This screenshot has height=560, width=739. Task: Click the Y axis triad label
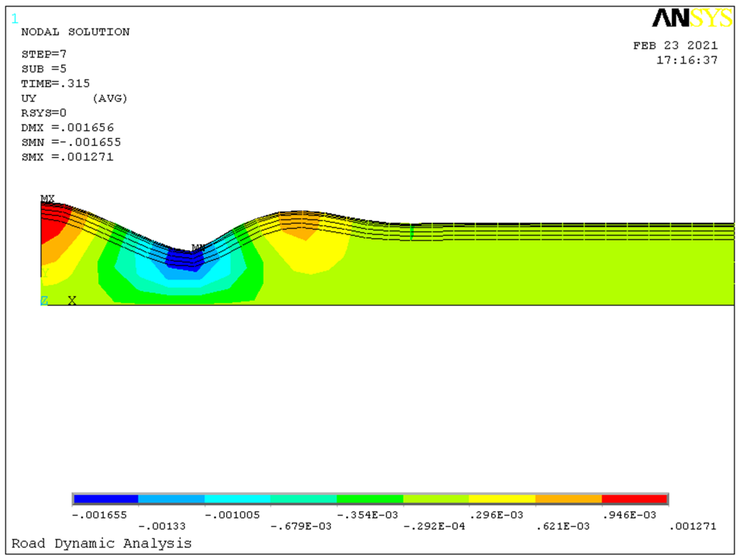tap(45, 273)
